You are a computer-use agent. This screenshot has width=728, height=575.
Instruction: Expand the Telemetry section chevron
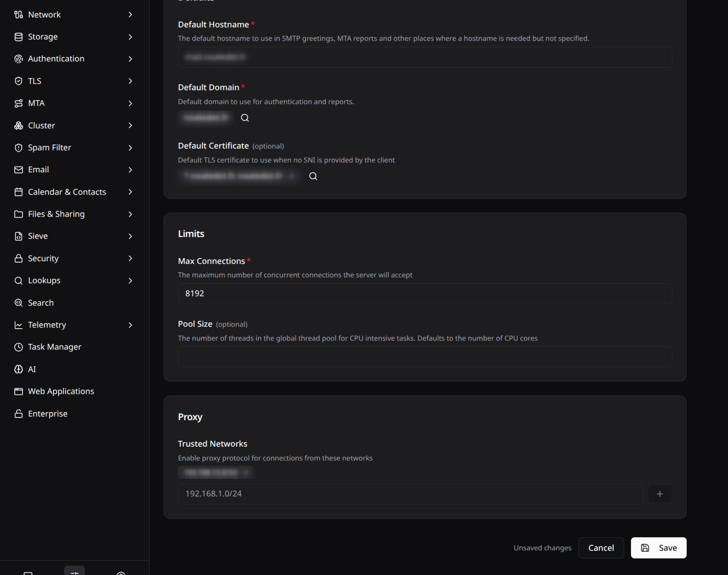[x=130, y=325]
